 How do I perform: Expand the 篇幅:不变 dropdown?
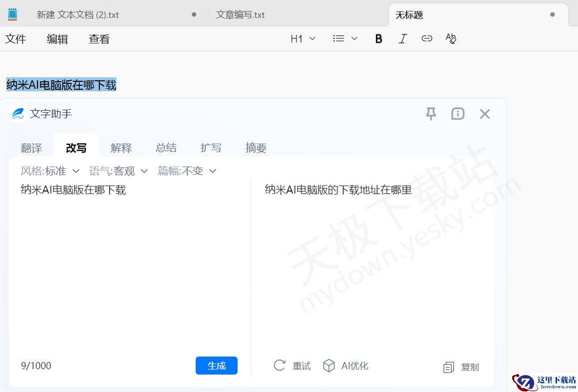coord(187,171)
